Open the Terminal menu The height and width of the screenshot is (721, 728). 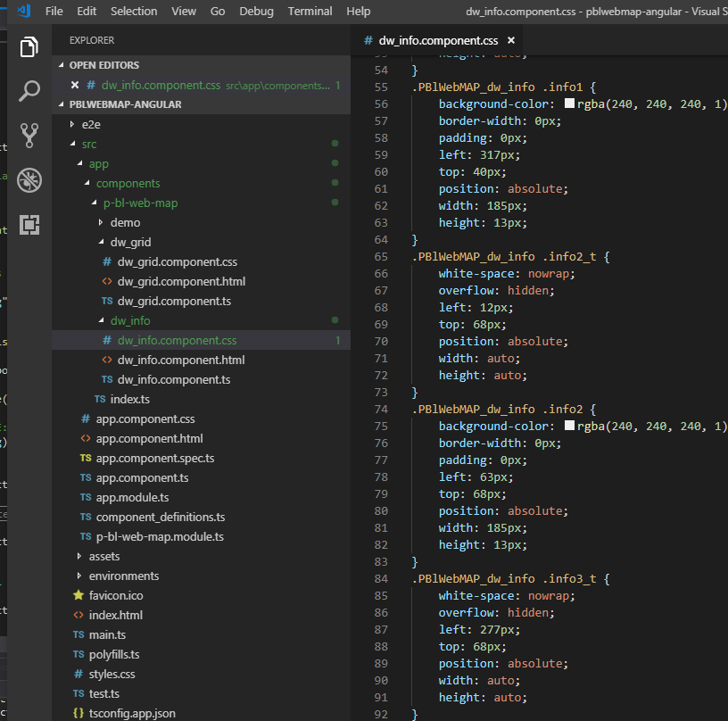310,11
